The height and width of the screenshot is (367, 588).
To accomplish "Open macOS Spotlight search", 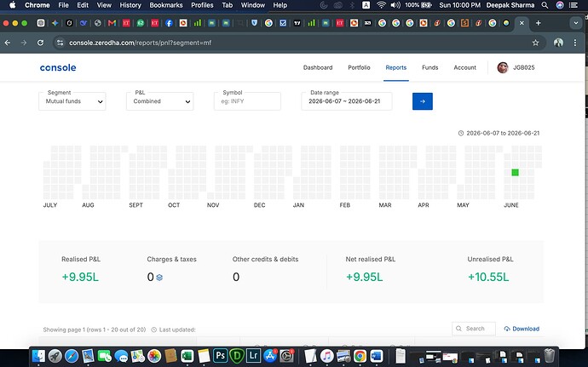I will point(545,5).
